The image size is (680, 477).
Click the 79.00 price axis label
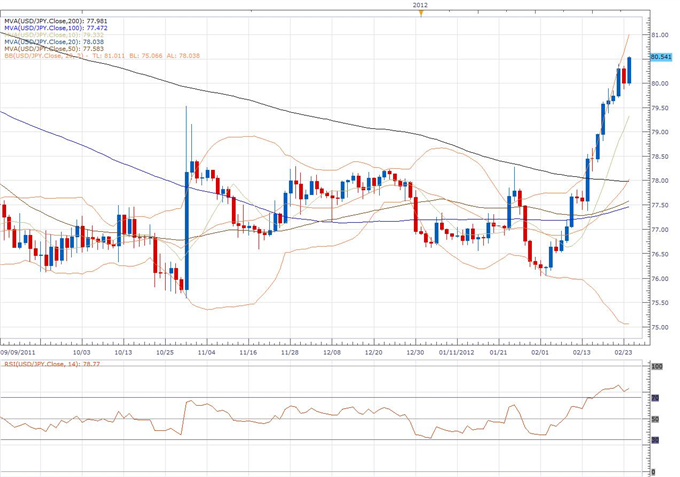[660, 132]
